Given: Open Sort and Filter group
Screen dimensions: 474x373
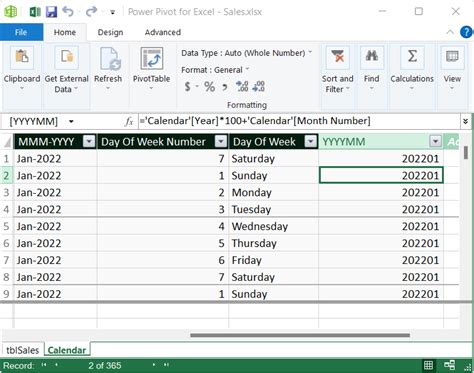Looking at the screenshot, I should (338, 69).
